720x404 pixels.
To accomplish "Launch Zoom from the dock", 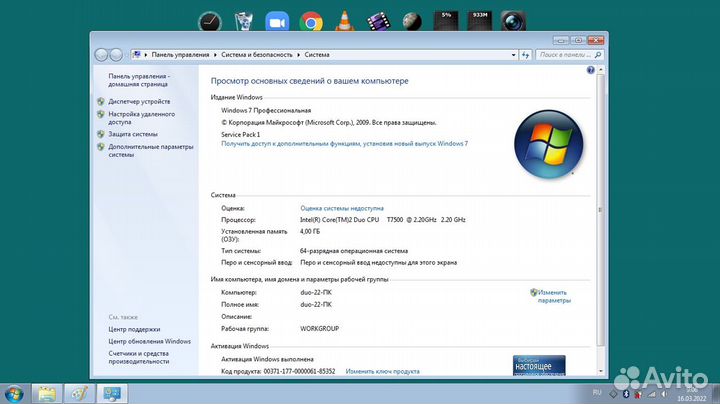I will pos(277,22).
